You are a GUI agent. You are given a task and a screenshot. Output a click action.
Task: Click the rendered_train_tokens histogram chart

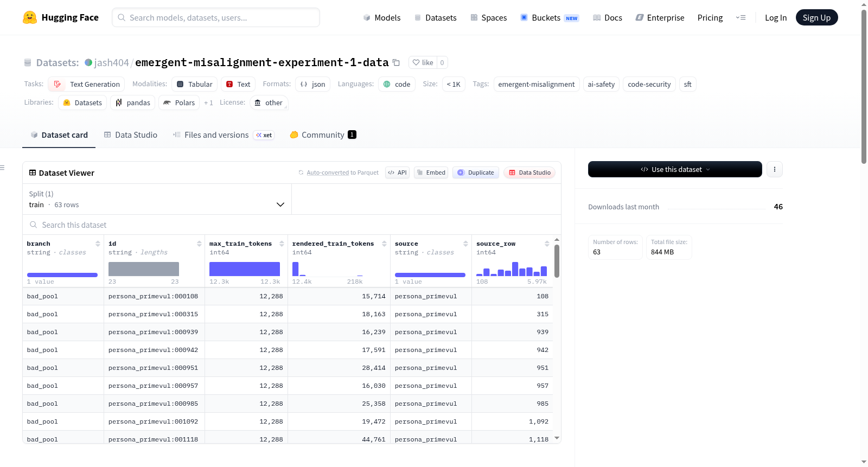pos(328,269)
